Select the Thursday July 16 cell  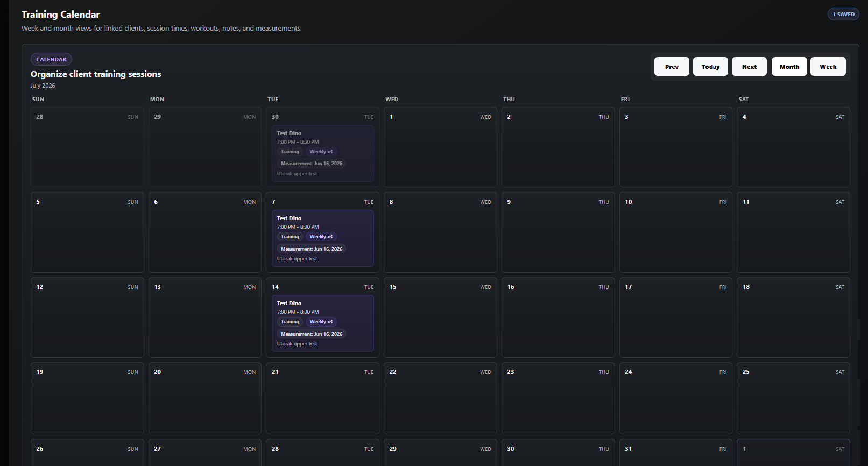coord(558,317)
